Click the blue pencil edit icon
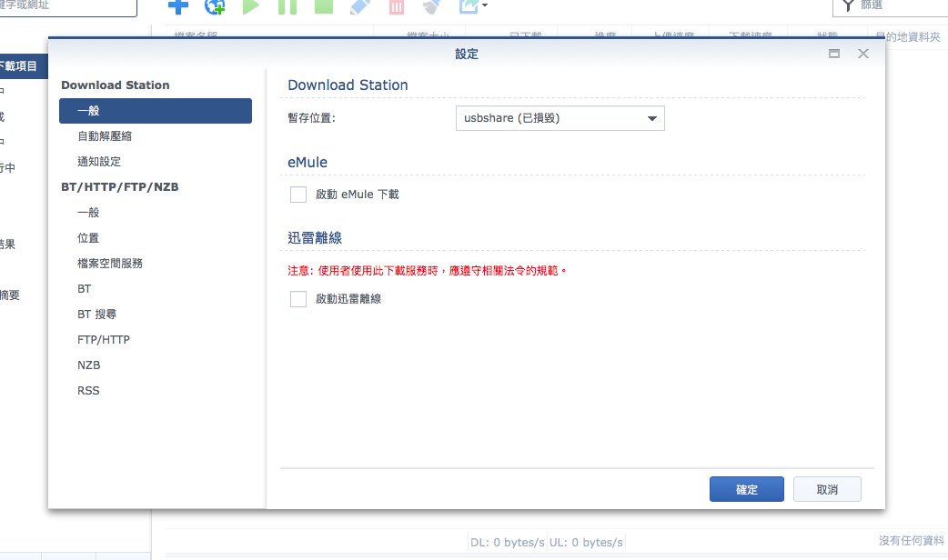Viewport: 948px width, 560px height. tap(360, 6)
